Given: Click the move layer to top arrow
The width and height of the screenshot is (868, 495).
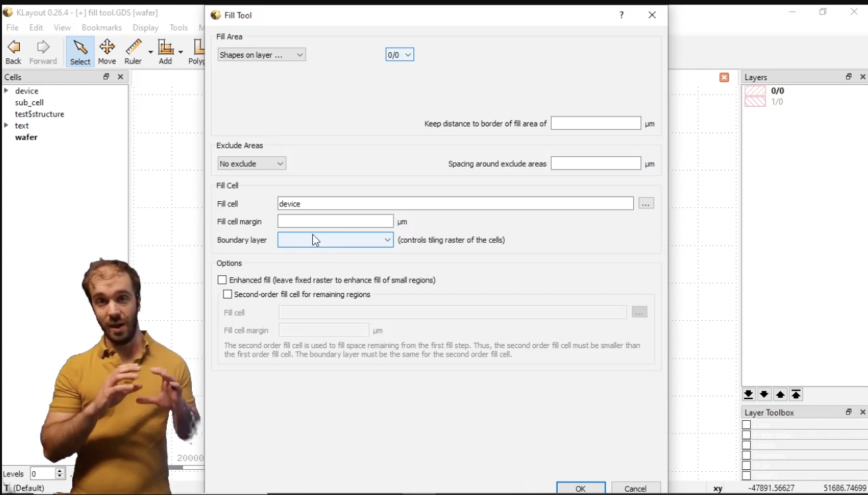Looking at the screenshot, I should [x=796, y=394].
